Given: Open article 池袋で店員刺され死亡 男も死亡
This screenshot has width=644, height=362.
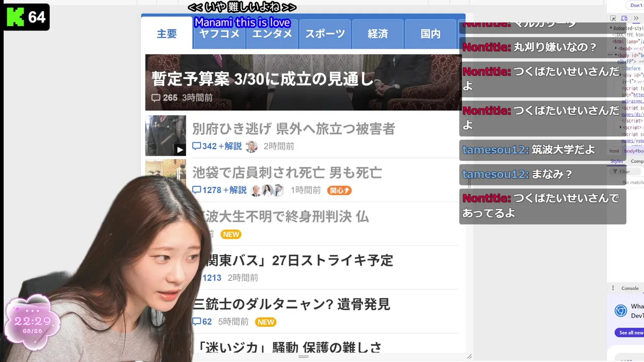Looking at the screenshot, I should (287, 173).
